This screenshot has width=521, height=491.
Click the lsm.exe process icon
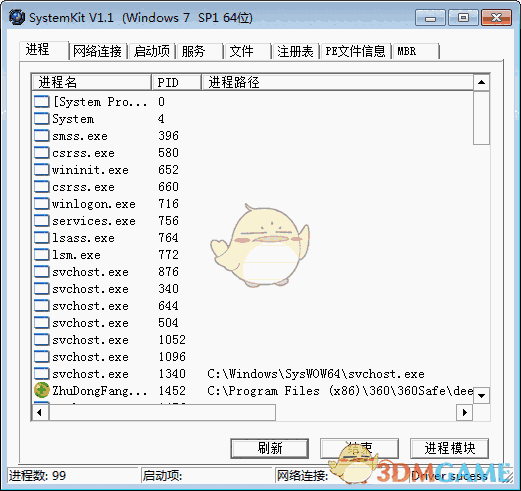(42, 255)
